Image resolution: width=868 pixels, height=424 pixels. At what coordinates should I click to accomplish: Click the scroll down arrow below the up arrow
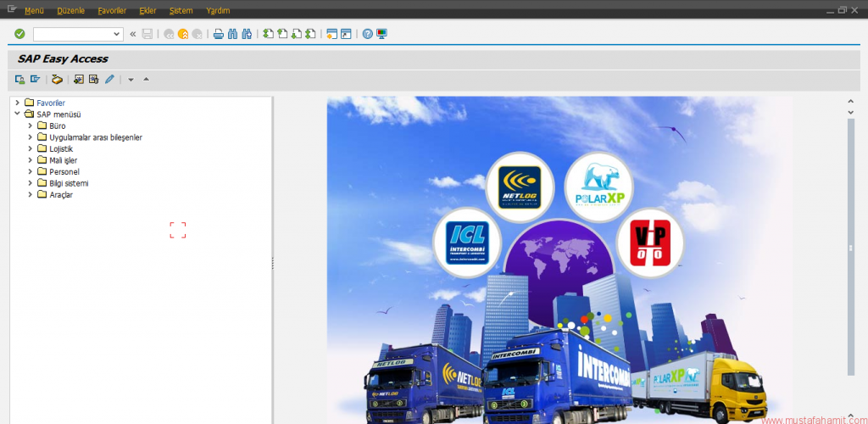851,113
